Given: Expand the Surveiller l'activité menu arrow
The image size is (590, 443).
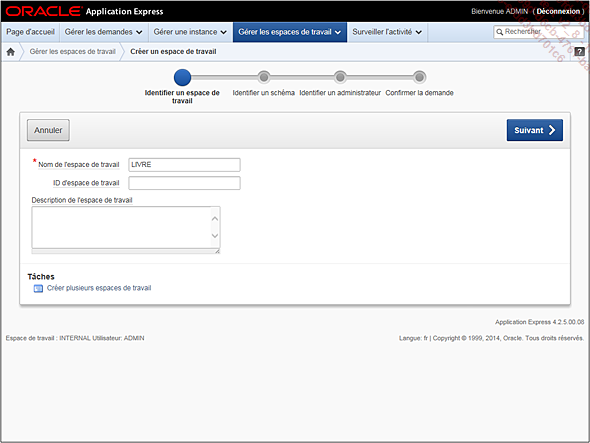Looking at the screenshot, I should click(418, 32).
